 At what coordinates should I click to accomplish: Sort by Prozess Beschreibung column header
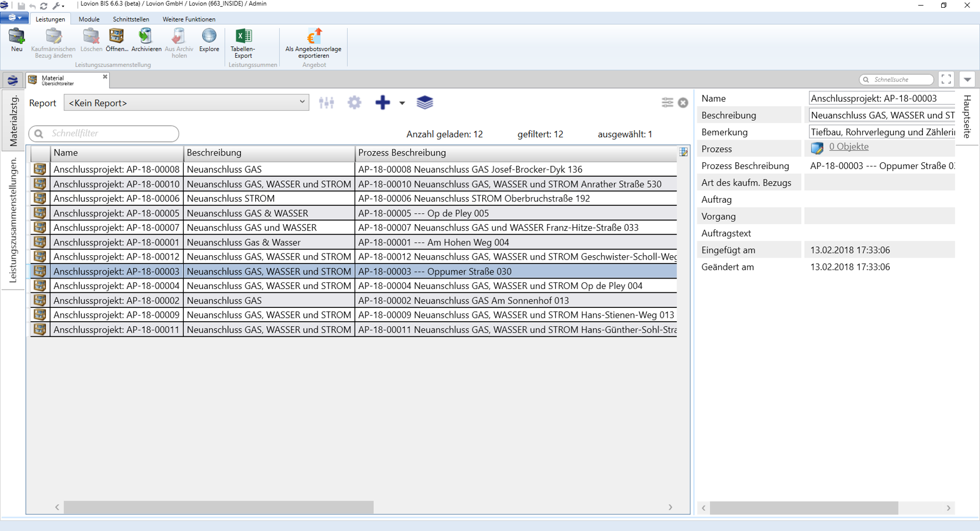(x=516, y=153)
